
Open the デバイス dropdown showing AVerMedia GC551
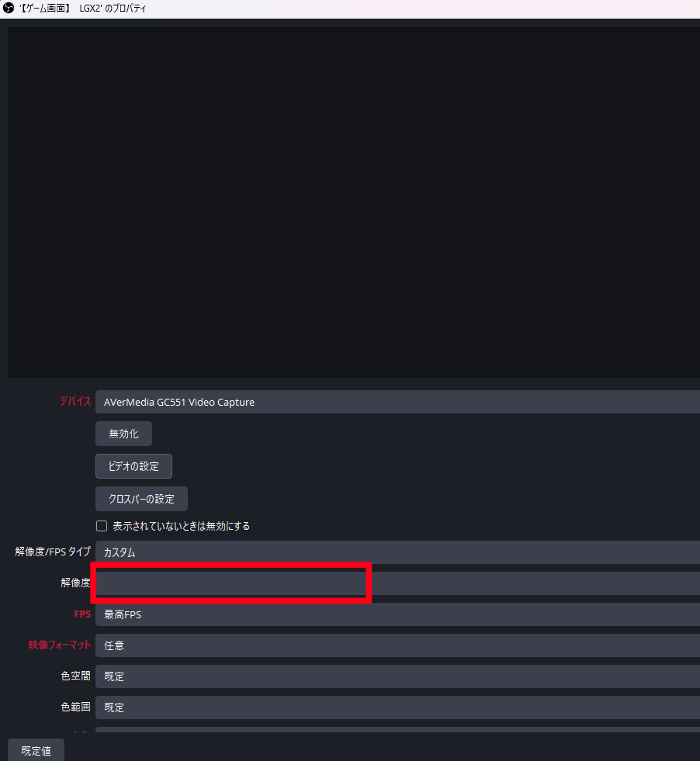pyautogui.click(x=396, y=402)
